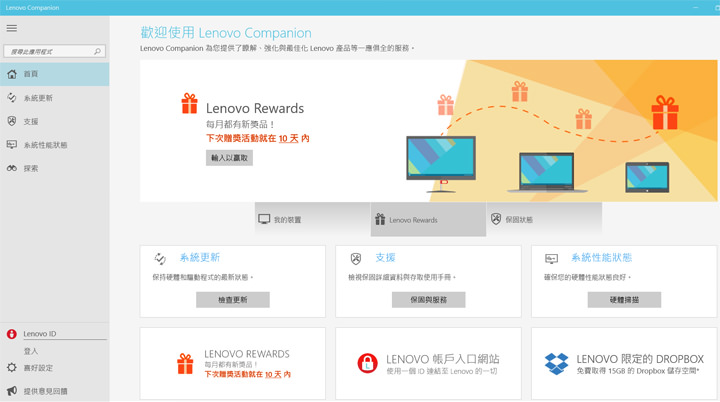Open the hamburger menu icon
720x402 pixels.
point(11,28)
